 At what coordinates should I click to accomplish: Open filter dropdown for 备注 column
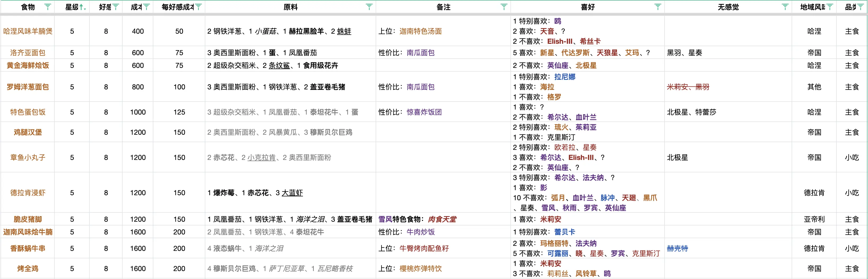coord(504,6)
